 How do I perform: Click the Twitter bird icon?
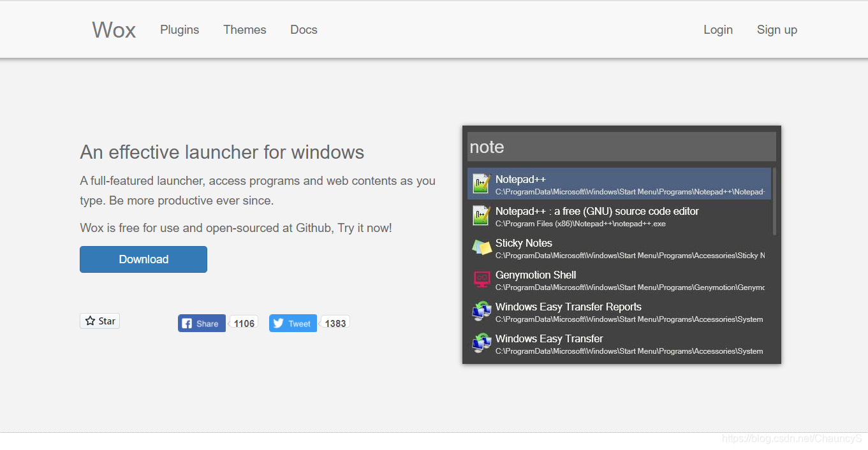coord(279,324)
